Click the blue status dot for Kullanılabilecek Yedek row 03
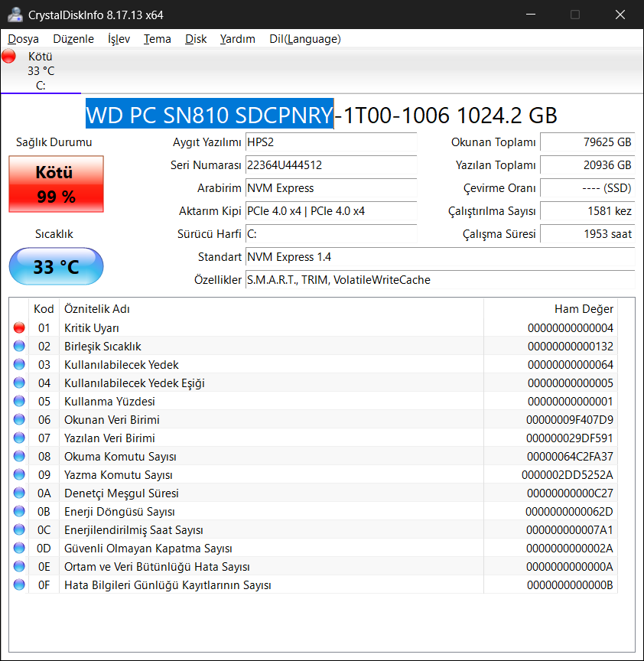 pos(19,364)
